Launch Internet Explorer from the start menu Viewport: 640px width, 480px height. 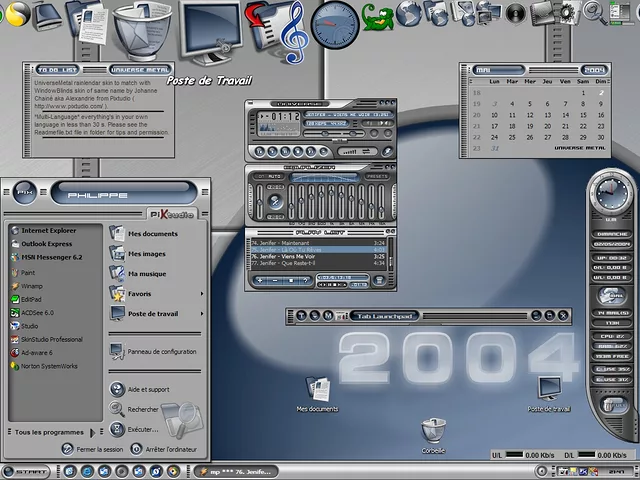[x=41, y=230]
